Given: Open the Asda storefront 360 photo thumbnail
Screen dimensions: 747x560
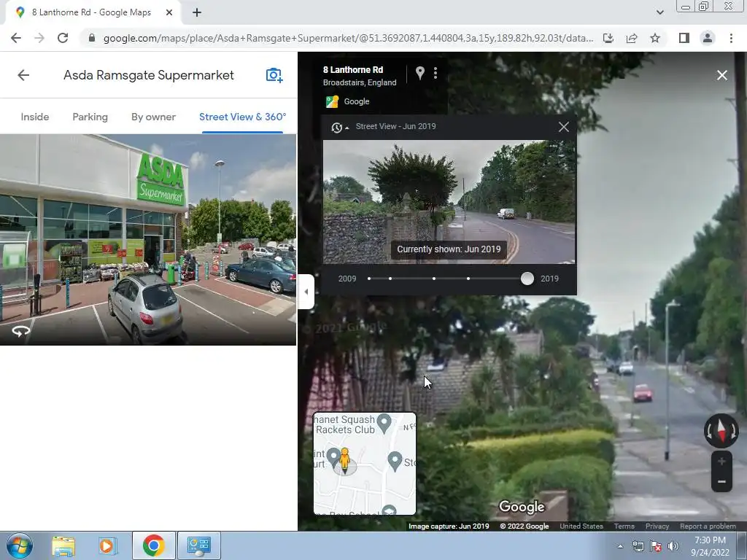Looking at the screenshot, I should click(147, 239).
